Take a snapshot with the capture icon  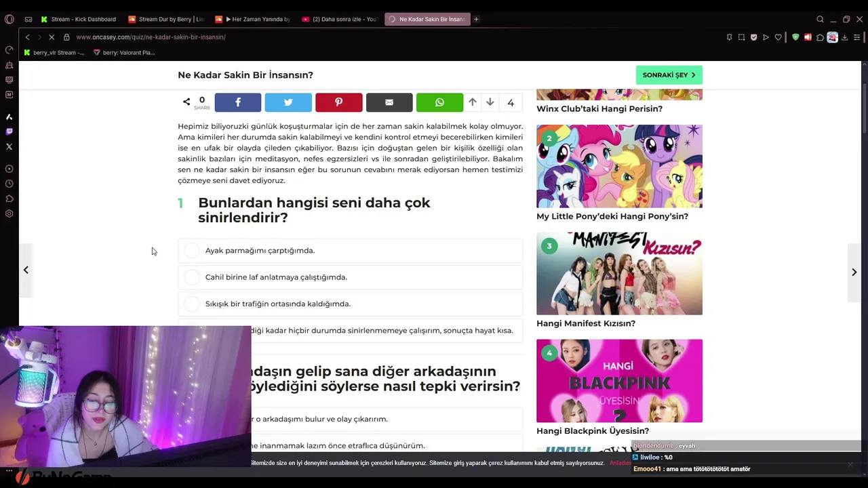click(x=741, y=37)
